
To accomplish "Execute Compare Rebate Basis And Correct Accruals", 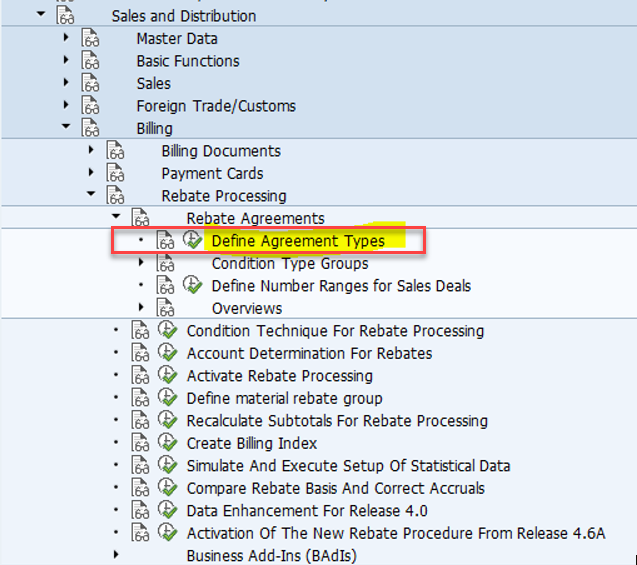I will click(x=167, y=487).
